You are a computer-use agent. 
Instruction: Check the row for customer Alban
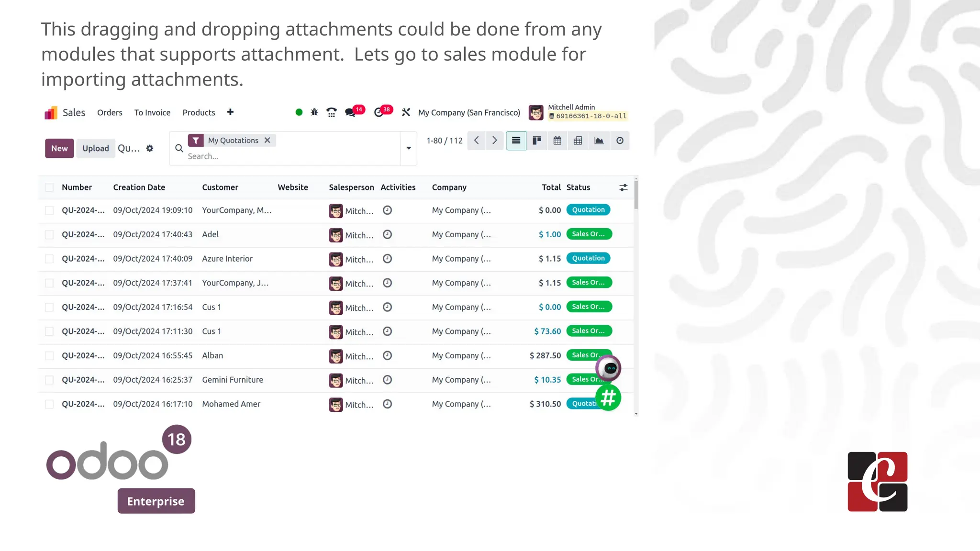tap(49, 356)
